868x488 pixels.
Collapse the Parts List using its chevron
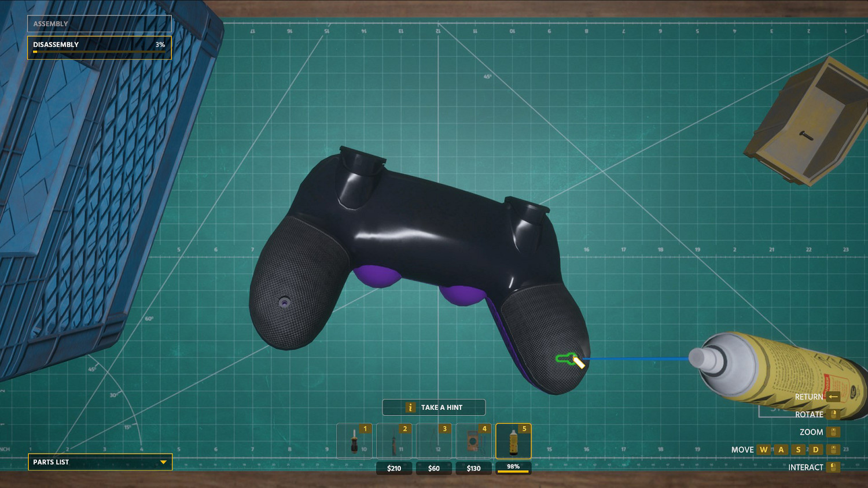tap(164, 462)
